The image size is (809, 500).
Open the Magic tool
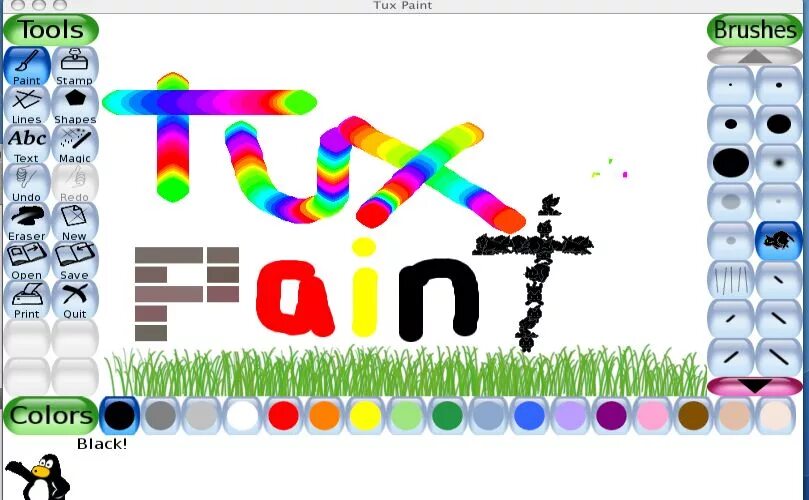click(x=75, y=144)
